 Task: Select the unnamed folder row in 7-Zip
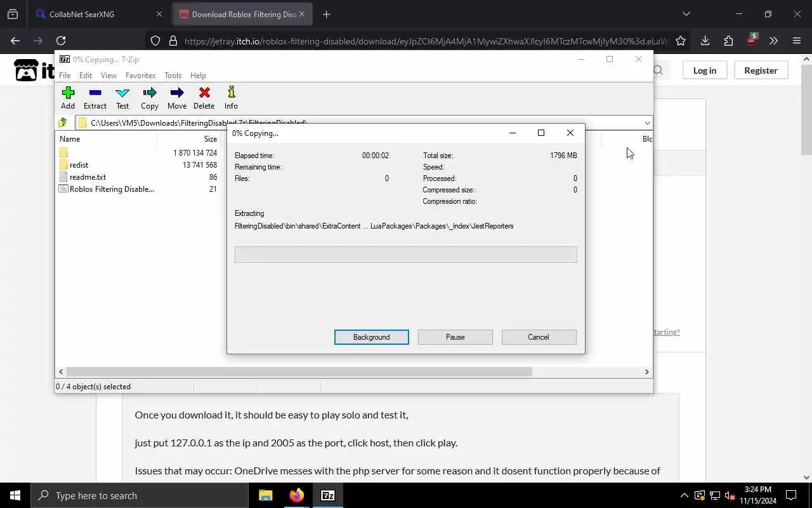(x=63, y=153)
